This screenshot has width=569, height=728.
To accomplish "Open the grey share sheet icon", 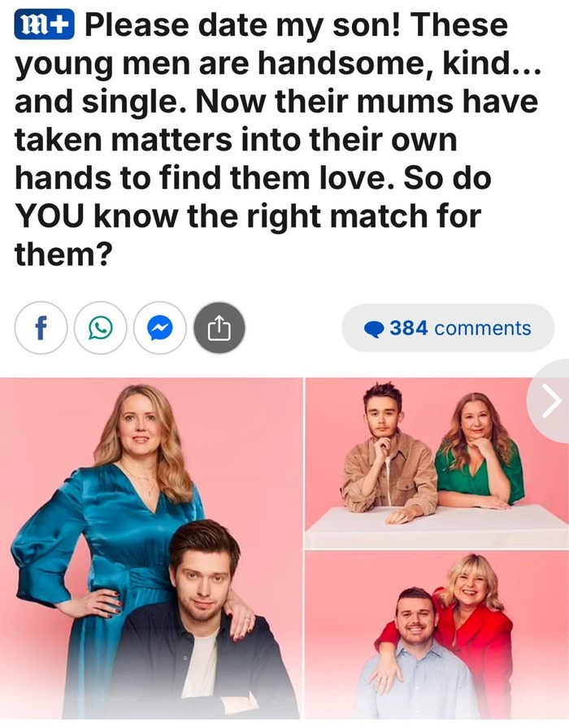I will (x=219, y=328).
